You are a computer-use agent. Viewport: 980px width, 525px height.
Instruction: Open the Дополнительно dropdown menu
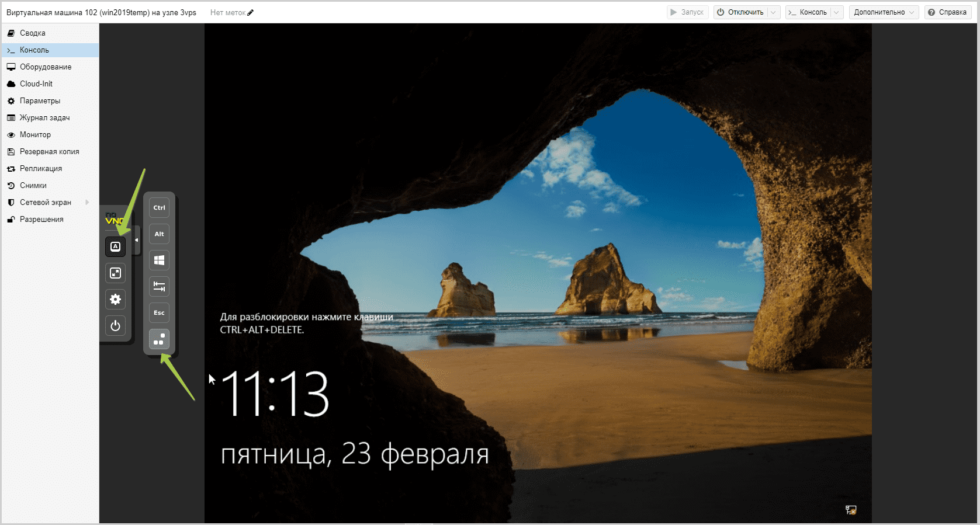point(884,12)
